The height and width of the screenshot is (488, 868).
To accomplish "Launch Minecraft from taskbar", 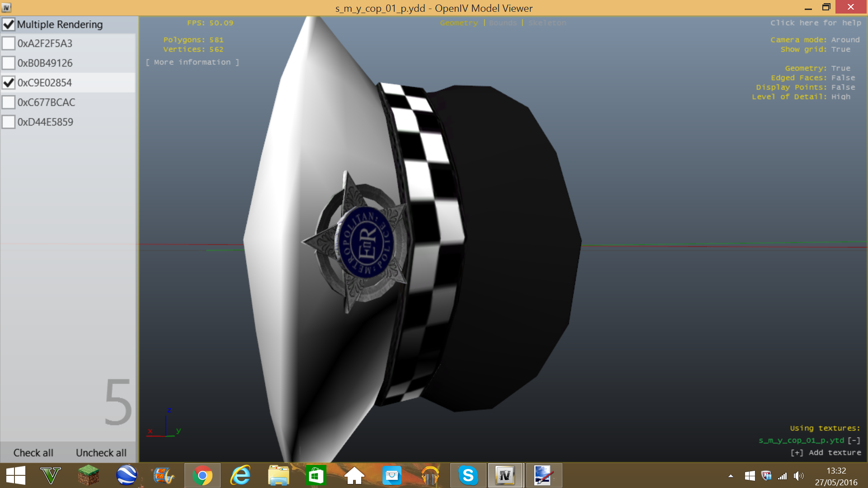I will click(88, 475).
